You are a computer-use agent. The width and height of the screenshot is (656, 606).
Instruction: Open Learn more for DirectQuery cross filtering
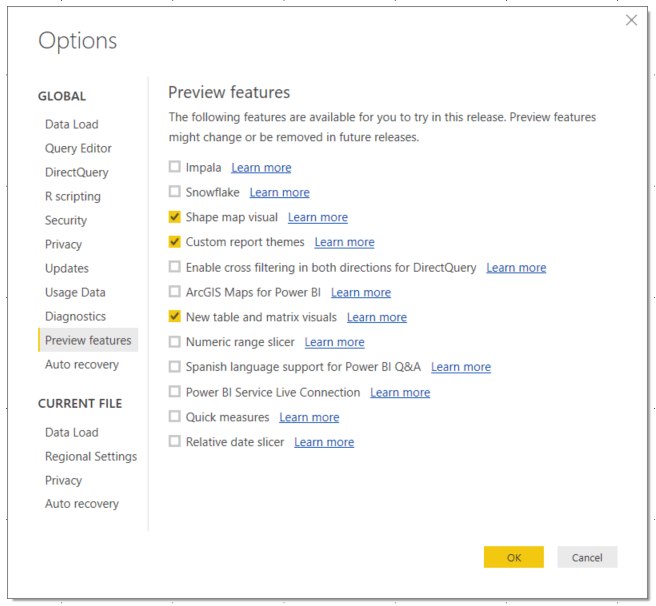coord(516,268)
